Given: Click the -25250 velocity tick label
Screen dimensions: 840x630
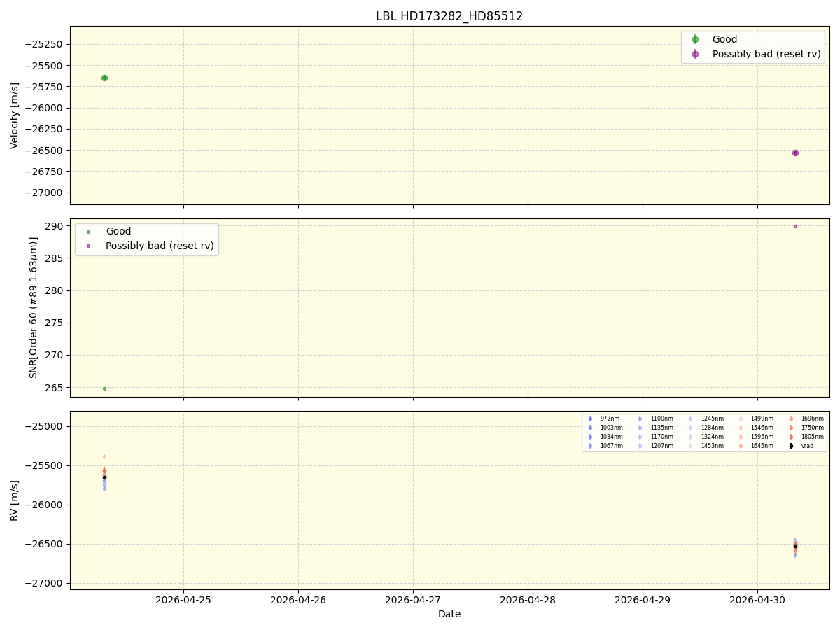Looking at the screenshot, I should [x=45, y=44].
